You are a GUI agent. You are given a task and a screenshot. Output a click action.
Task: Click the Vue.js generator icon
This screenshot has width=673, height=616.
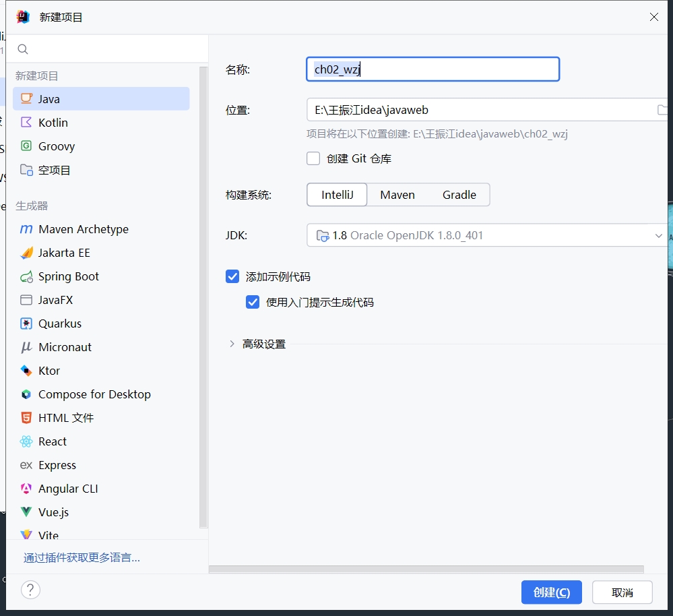click(26, 512)
